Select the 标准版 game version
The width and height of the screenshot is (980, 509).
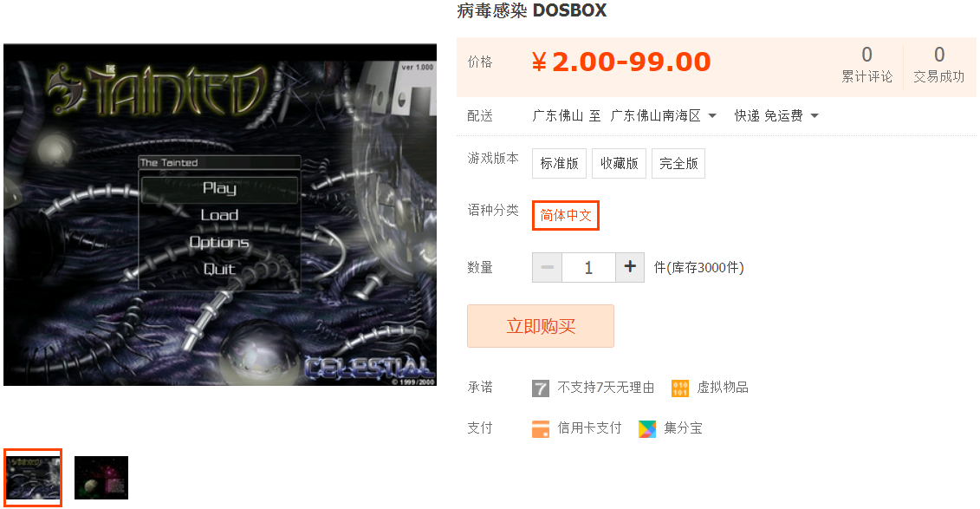tap(560, 164)
